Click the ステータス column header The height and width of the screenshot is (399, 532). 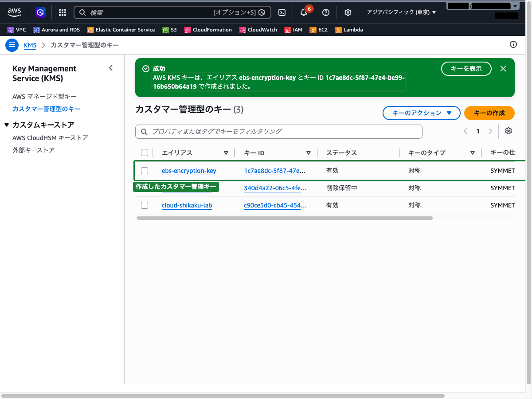coord(342,153)
